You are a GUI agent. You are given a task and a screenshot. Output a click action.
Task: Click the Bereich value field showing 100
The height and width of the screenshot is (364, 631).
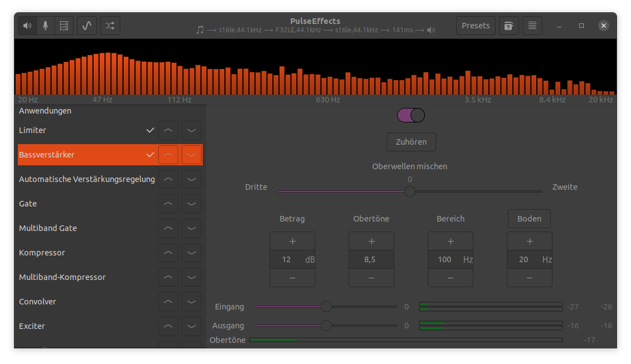click(x=451, y=259)
